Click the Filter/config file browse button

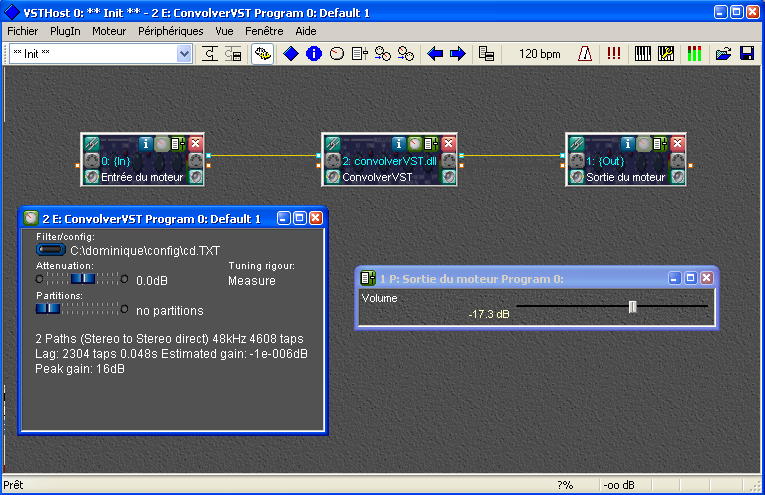[x=51, y=250]
